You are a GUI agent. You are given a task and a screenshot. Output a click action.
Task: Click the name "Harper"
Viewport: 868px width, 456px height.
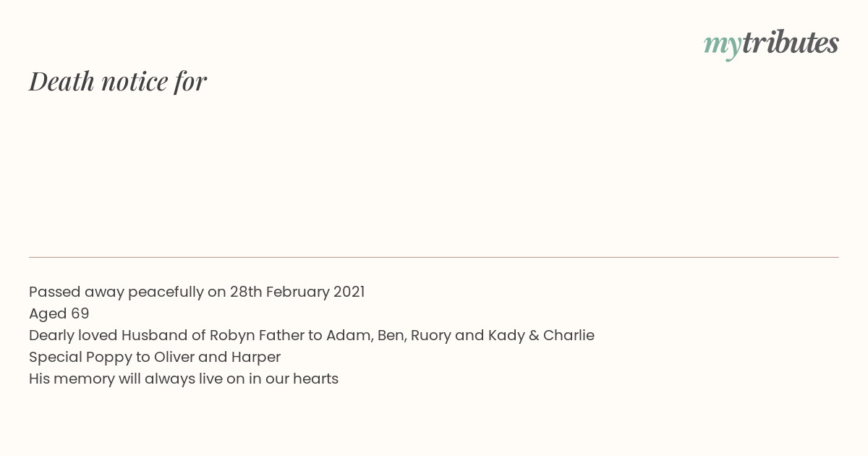click(x=256, y=358)
